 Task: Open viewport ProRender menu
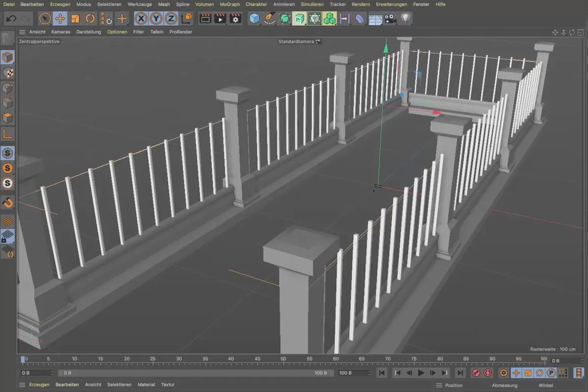click(x=181, y=32)
